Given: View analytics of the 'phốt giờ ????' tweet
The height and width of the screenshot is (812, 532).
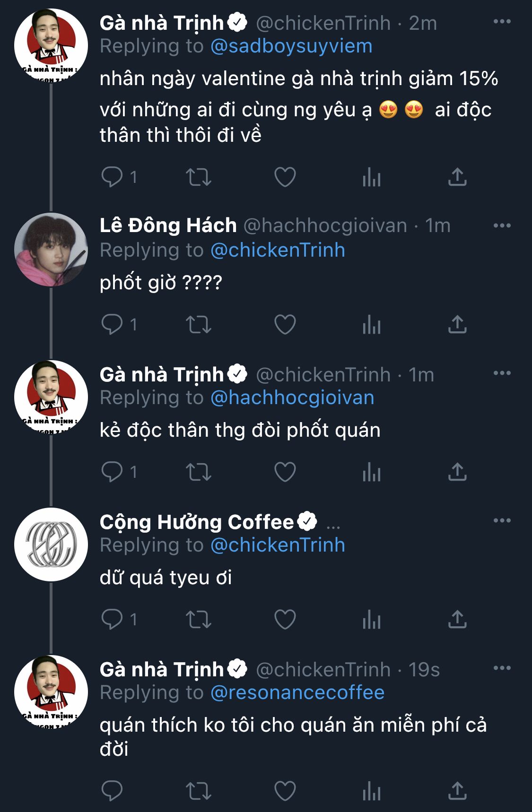Looking at the screenshot, I should pyautogui.click(x=371, y=325).
